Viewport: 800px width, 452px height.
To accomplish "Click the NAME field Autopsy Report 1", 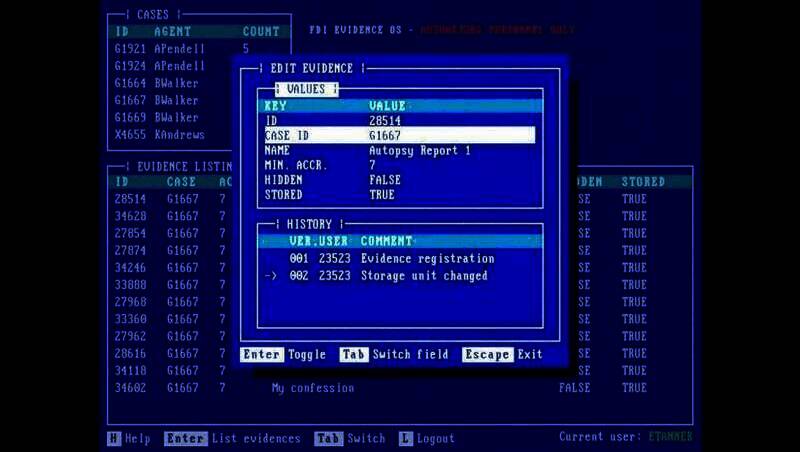I will [x=419, y=150].
